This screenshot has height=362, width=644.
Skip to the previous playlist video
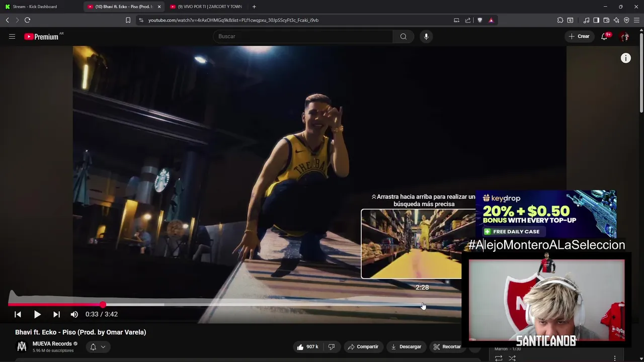click(18, 314)
